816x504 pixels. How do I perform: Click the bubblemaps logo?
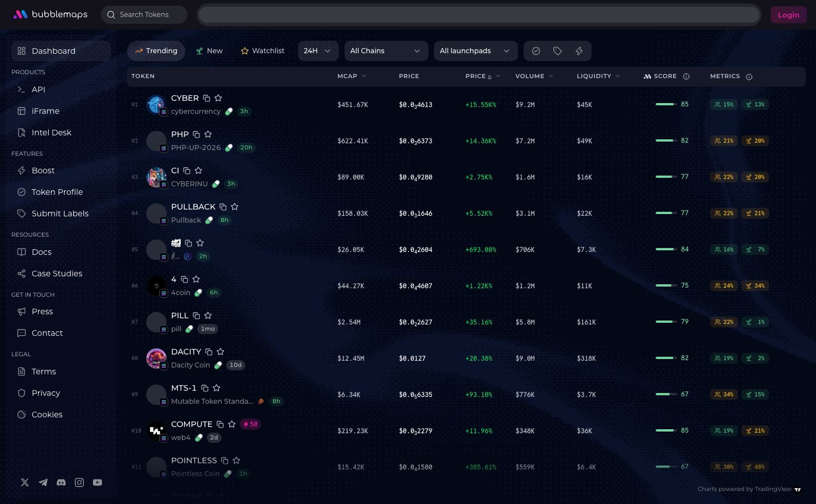(50, 14)
